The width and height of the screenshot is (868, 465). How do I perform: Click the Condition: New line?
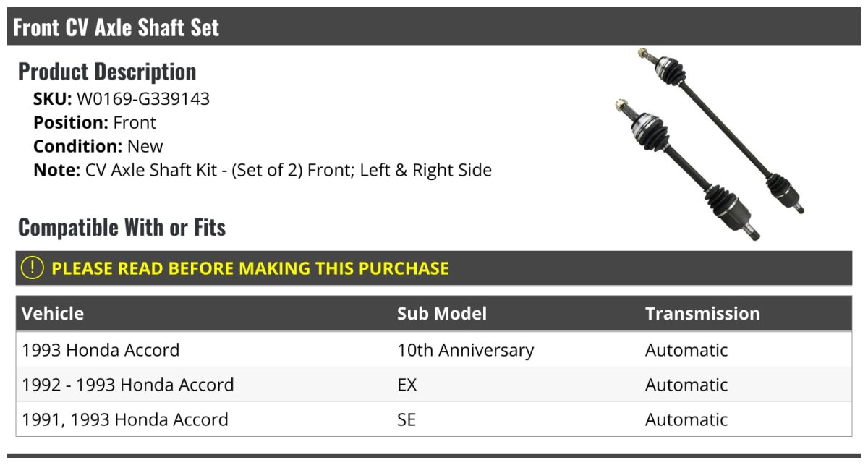98,146
